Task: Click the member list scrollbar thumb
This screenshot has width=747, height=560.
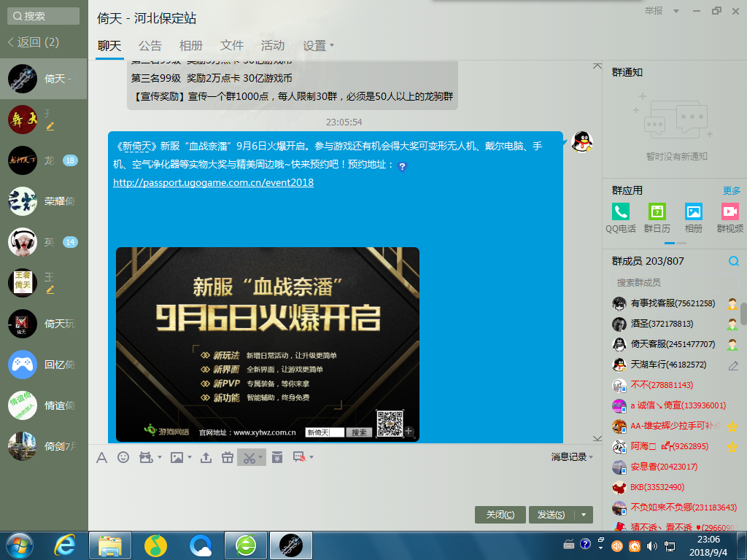Action: coord(743,313)
